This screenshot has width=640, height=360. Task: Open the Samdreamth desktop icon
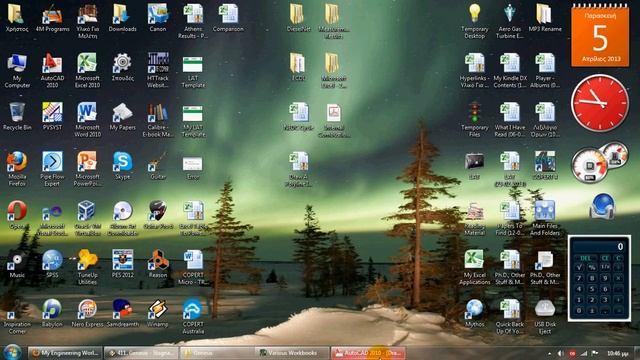pos(122,313)
